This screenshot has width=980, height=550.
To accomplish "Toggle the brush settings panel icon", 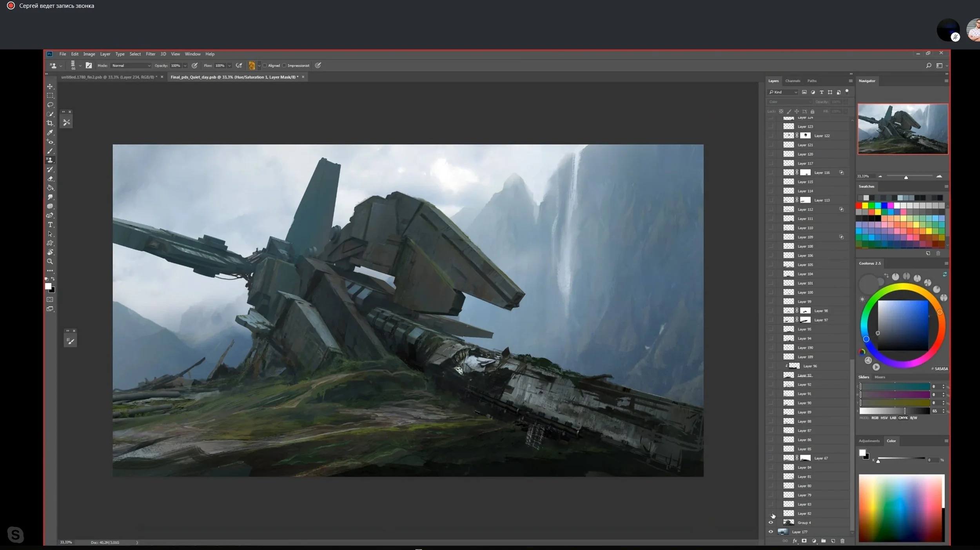I will point(89,65).
